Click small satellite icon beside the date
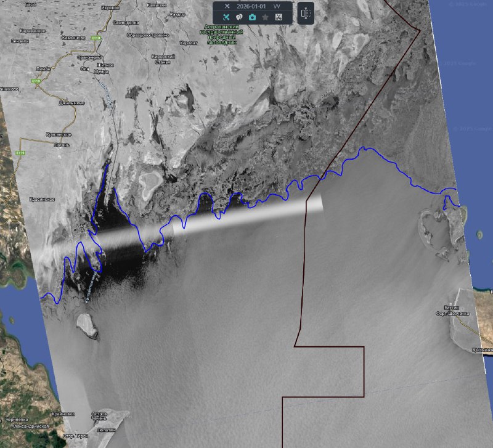 tap(227, 6)
